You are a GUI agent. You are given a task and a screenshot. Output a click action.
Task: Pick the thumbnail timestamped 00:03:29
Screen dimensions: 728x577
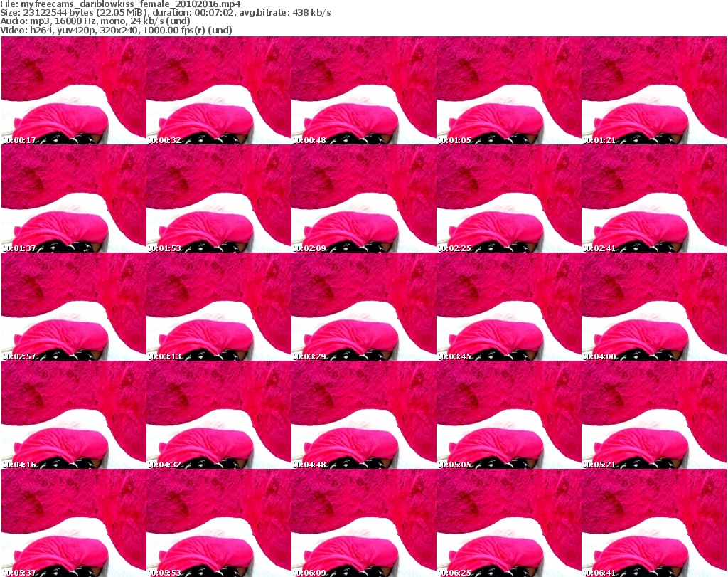[x=363, y=307]
